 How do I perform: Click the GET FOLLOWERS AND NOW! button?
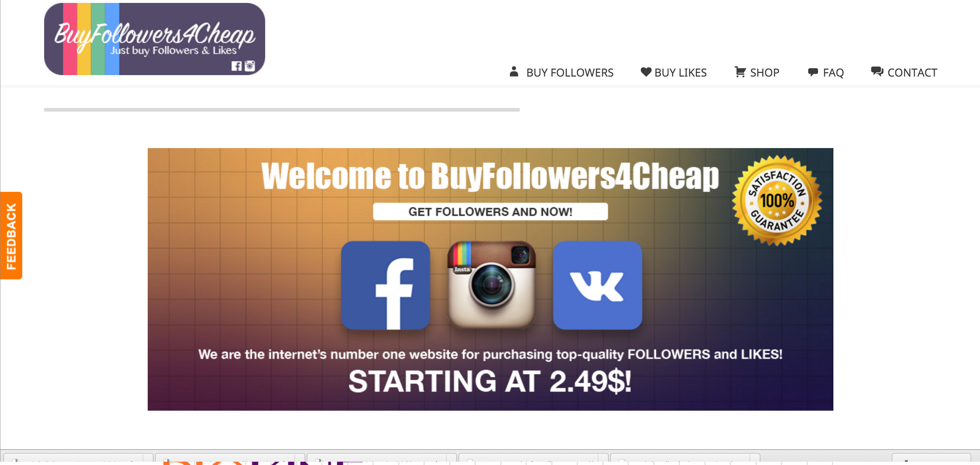tap(490, 211)
